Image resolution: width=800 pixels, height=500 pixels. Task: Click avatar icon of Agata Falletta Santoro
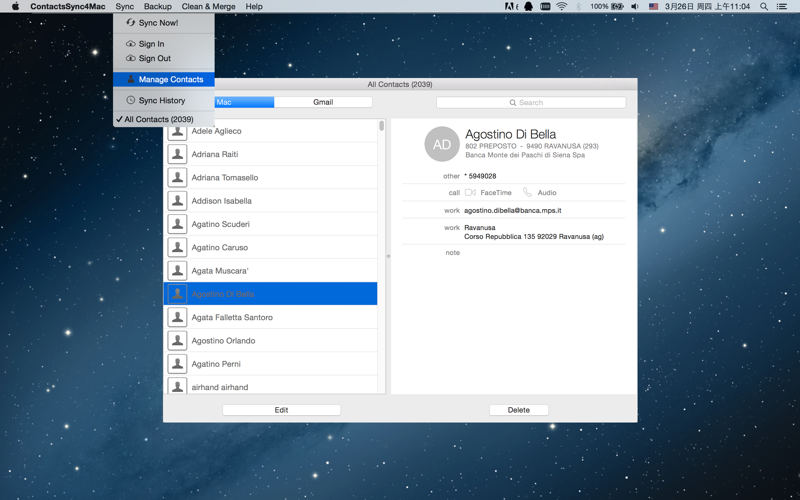pos(178,317)
